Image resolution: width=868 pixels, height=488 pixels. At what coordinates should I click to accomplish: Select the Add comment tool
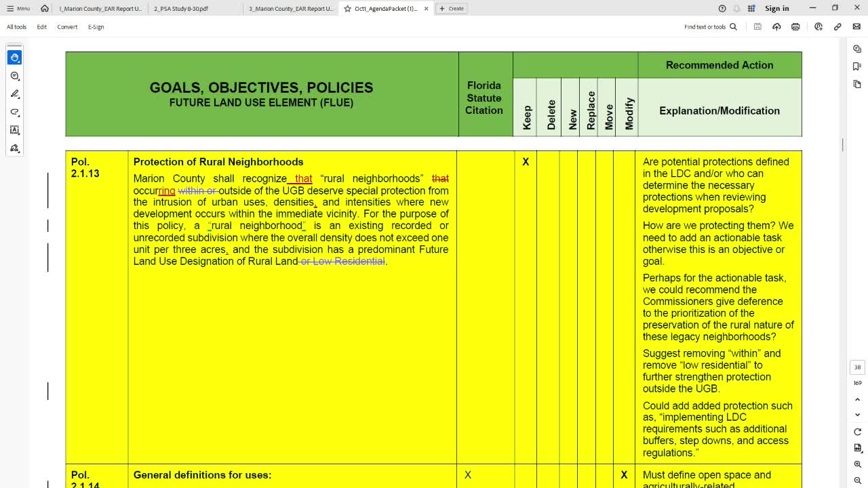14,76
